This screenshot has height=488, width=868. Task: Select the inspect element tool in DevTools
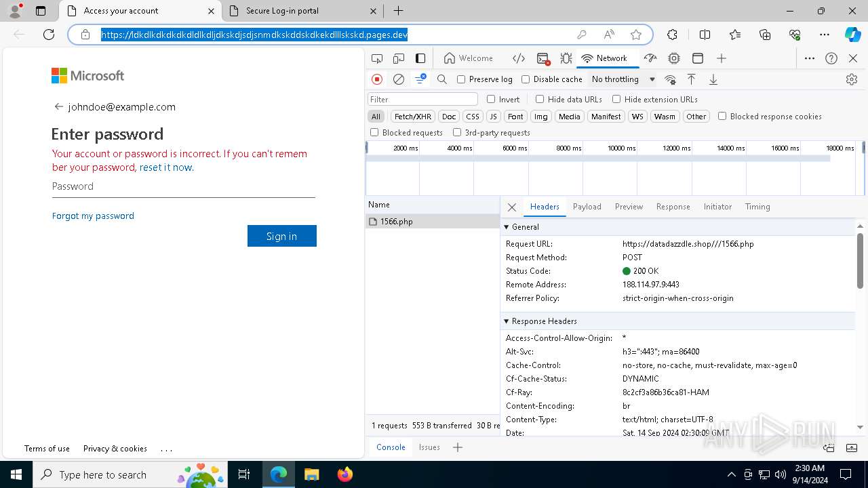click(377, 58)
